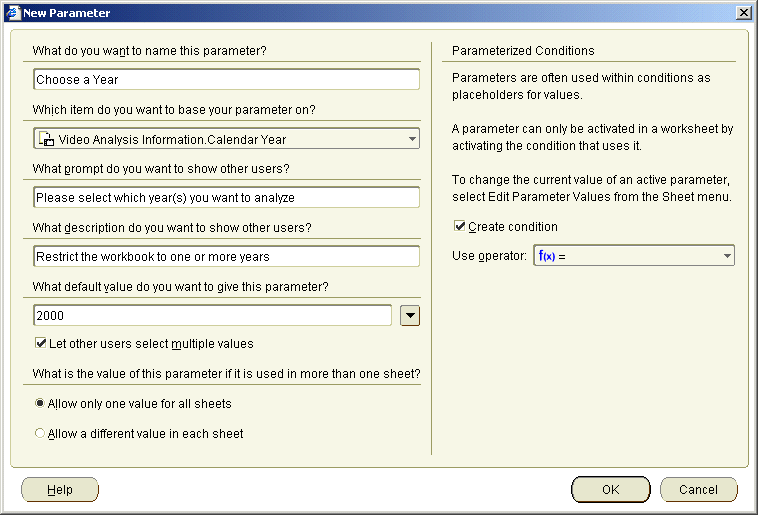Click the label 'What do you want to name this parameter?'
758x515 pixels.
tap(149, 51)
